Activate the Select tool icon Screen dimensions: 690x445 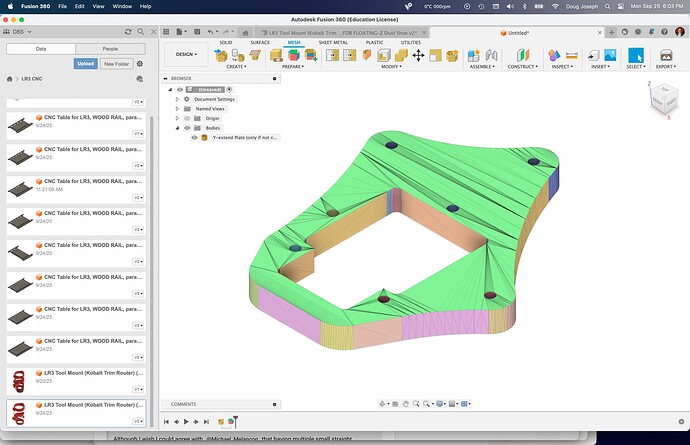coord(635,55)
